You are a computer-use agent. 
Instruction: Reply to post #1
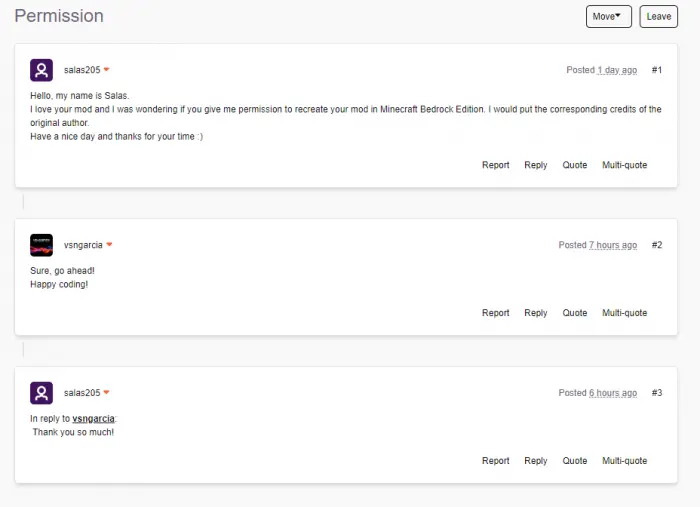pyautogui.click(x=535, y=165)
